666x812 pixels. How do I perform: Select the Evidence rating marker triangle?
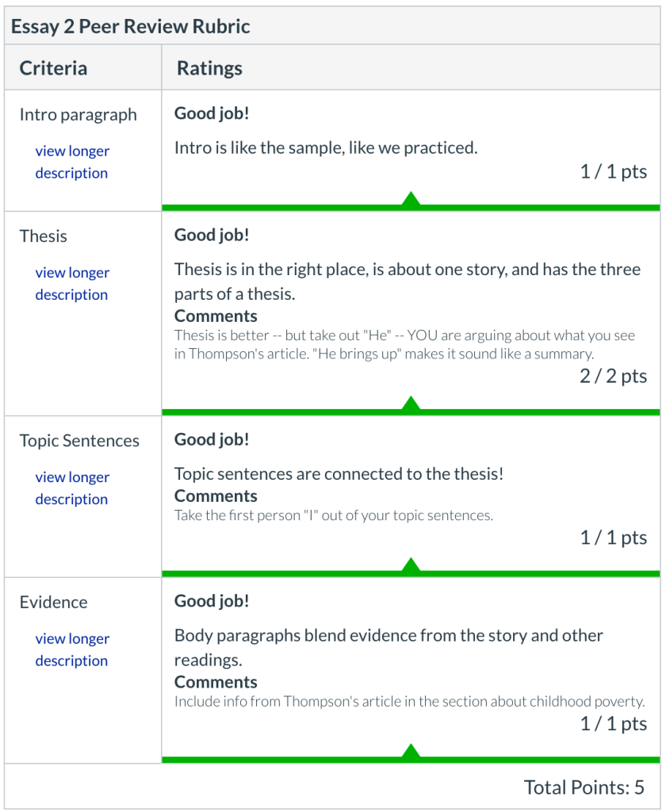411,749
